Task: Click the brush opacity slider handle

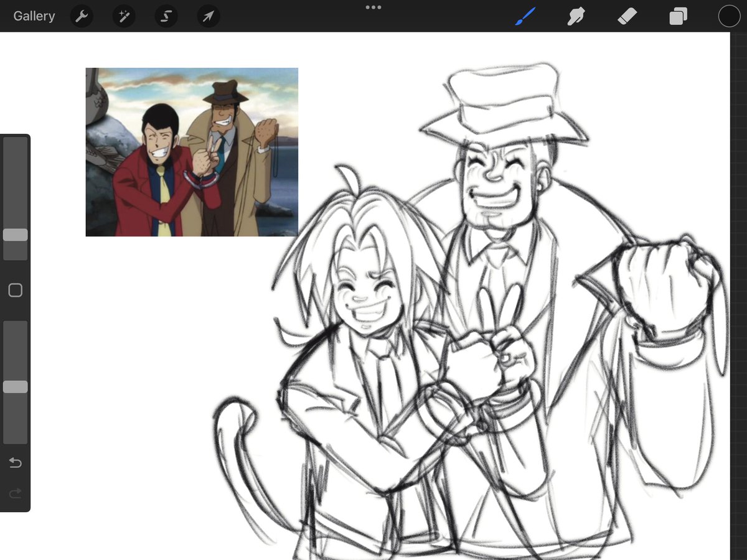Action: pyautogui.click(x=15, y=387)
